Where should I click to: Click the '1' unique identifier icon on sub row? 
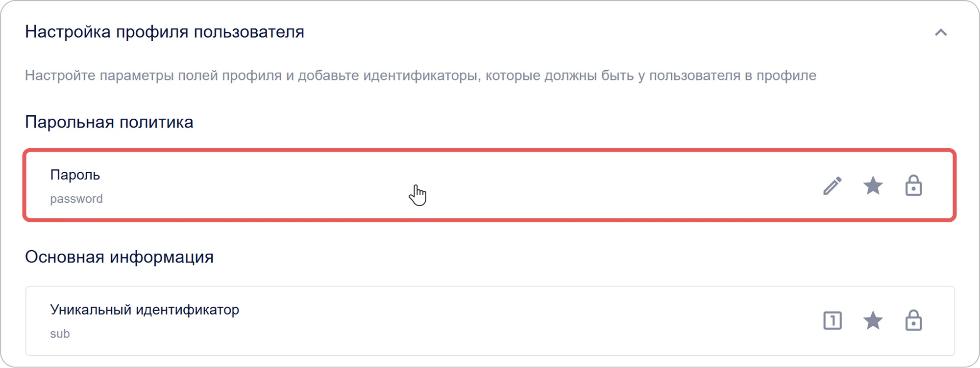point(833,321)
